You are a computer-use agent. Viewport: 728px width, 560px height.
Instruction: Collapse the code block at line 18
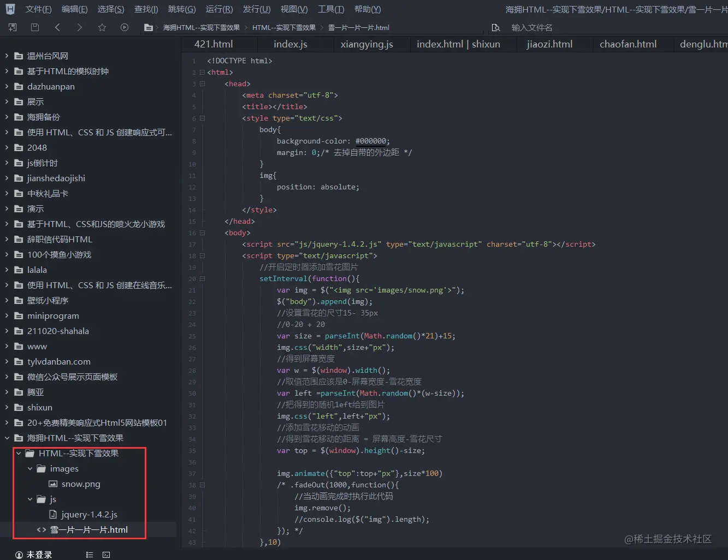point(201,255)
